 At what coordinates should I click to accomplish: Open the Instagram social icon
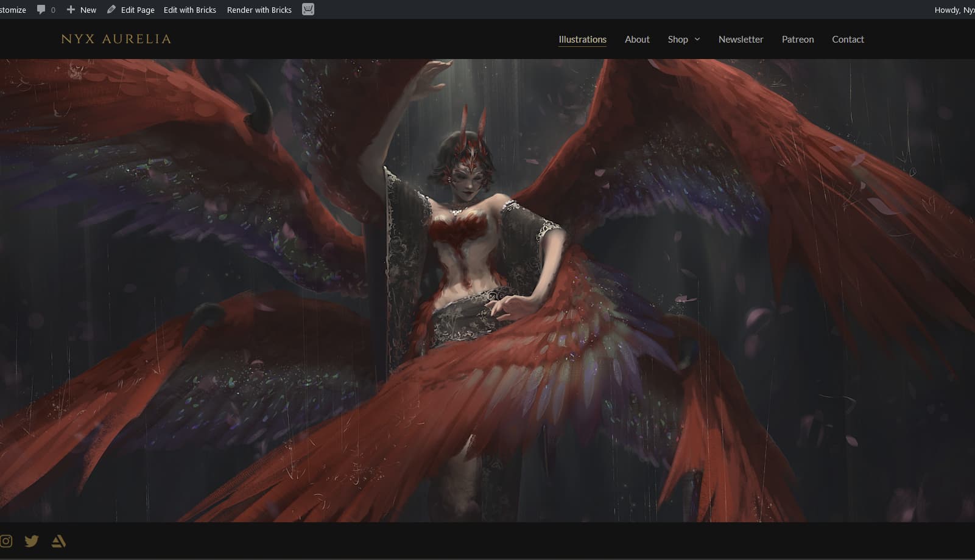click(x=6, y=541)
